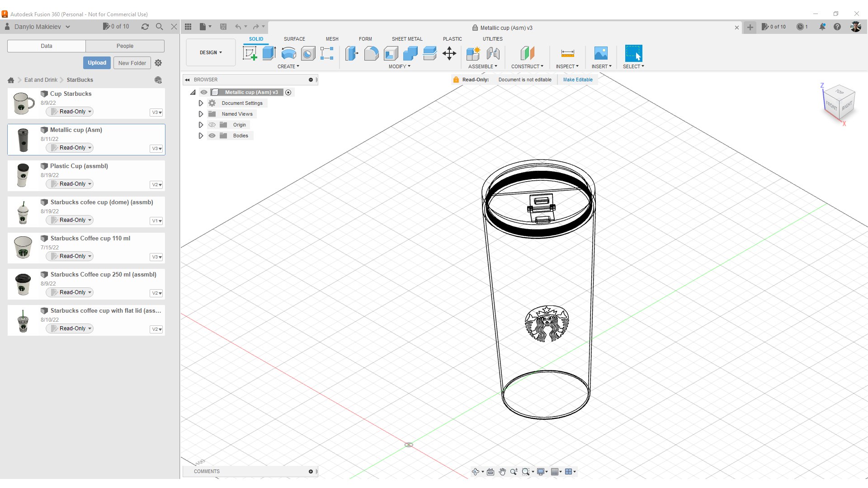Open the MODIFY dropdown menu

pos(400,66)
